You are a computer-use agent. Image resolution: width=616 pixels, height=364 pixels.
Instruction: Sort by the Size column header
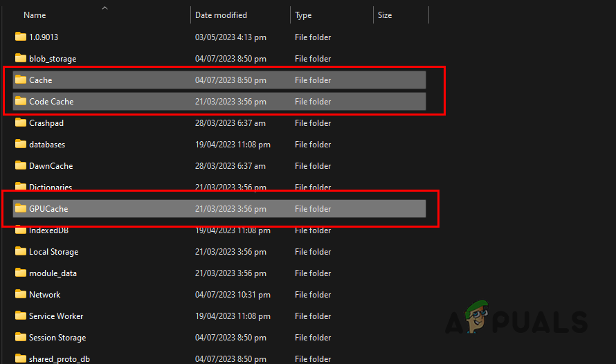(x=385, y=15)
